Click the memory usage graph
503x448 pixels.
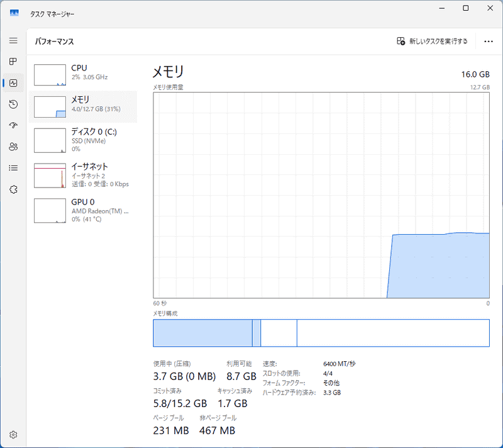click(321, 195)
